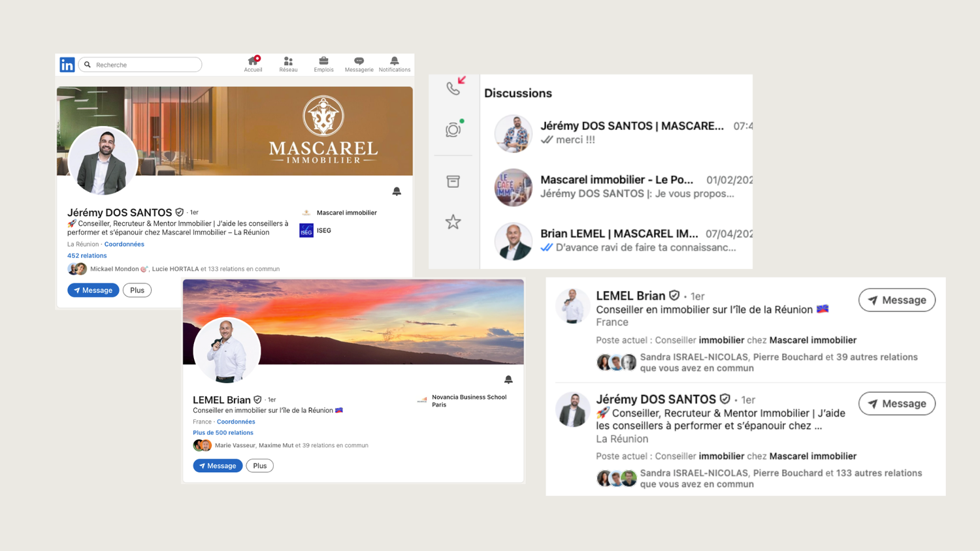
Task: Click verified badge next to Jérémy DOS SANTOS
Action: coord(180,212)
